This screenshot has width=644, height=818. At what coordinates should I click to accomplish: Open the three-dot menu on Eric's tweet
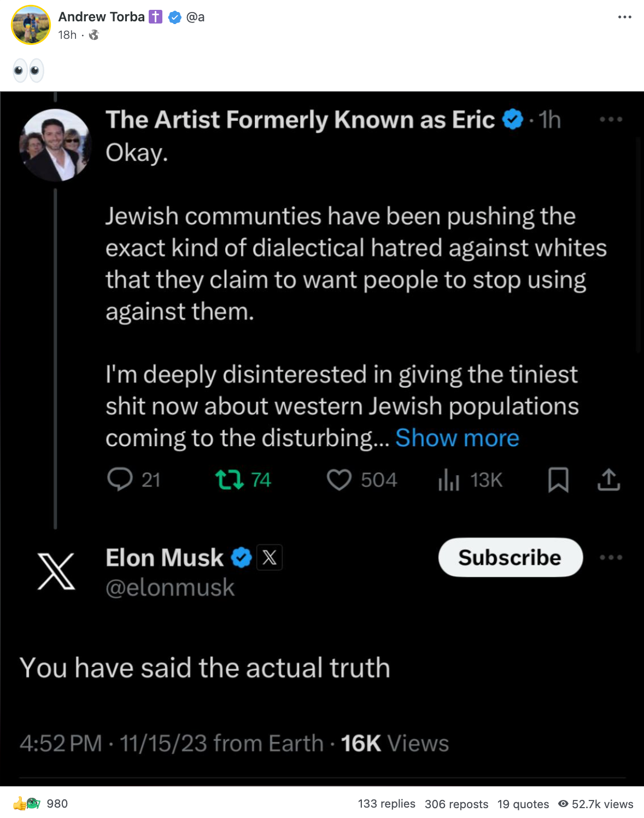(611, 119)
